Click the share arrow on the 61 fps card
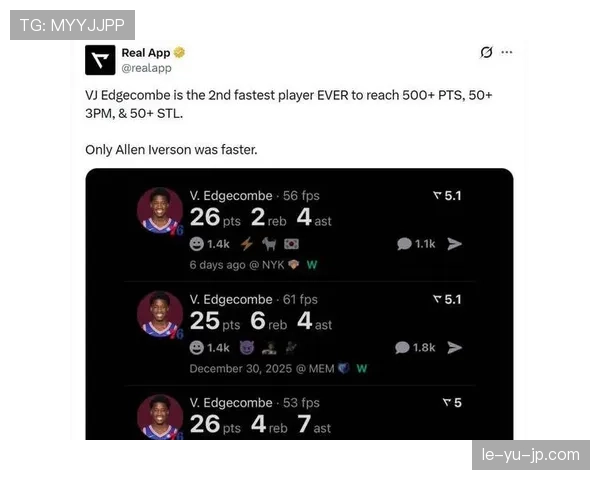Viewport: 600px width, 480px height. [x=455, y=348]
